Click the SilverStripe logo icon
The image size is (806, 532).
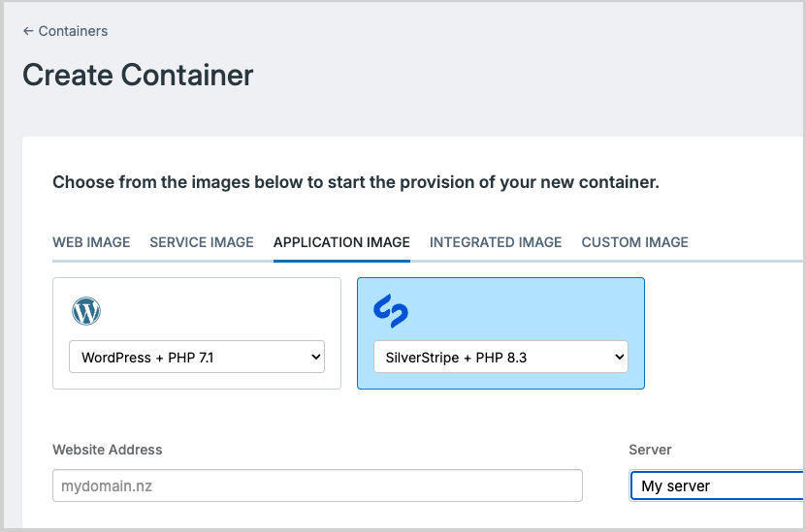pos(390,310)
